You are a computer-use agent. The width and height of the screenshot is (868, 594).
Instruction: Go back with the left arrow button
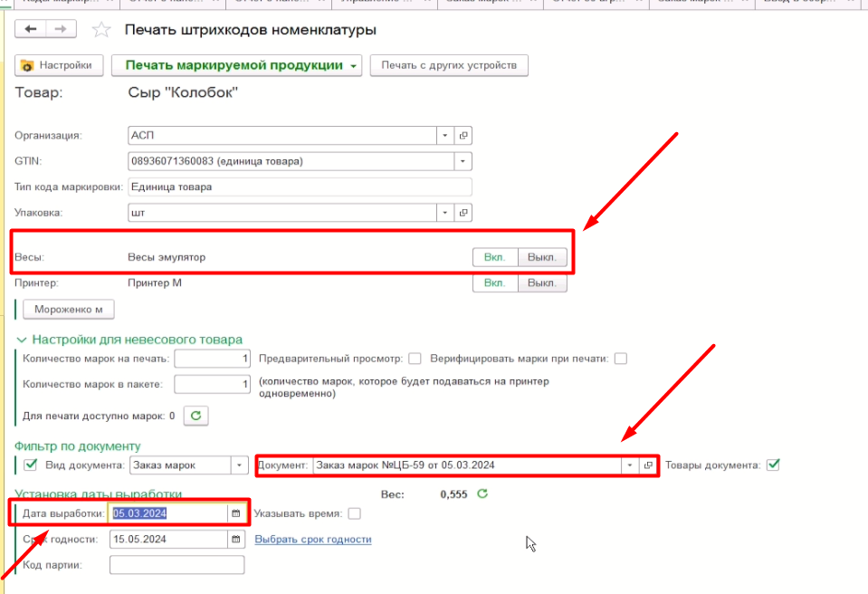[31, 29]
